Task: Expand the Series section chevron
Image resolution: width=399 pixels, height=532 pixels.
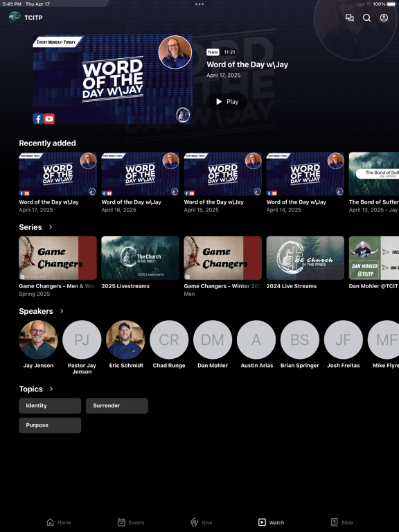Action: tap(51, 227)
